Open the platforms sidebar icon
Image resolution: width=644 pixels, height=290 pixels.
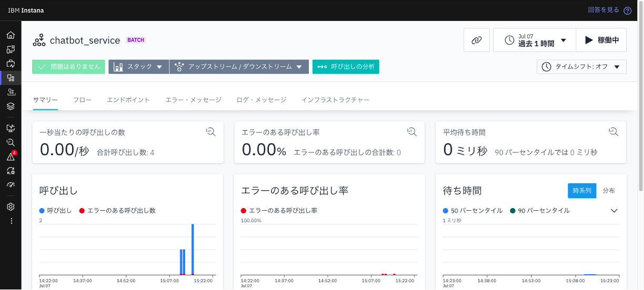coord(11,92)
